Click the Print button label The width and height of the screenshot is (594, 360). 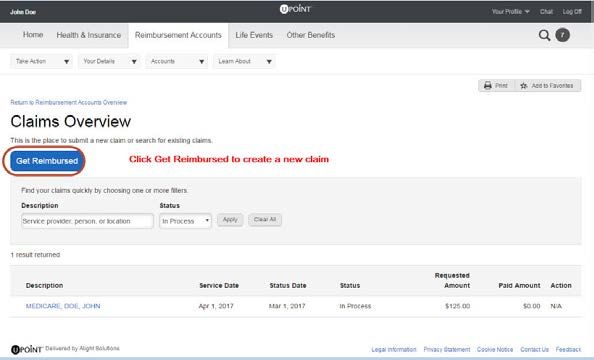coord(501,86)
